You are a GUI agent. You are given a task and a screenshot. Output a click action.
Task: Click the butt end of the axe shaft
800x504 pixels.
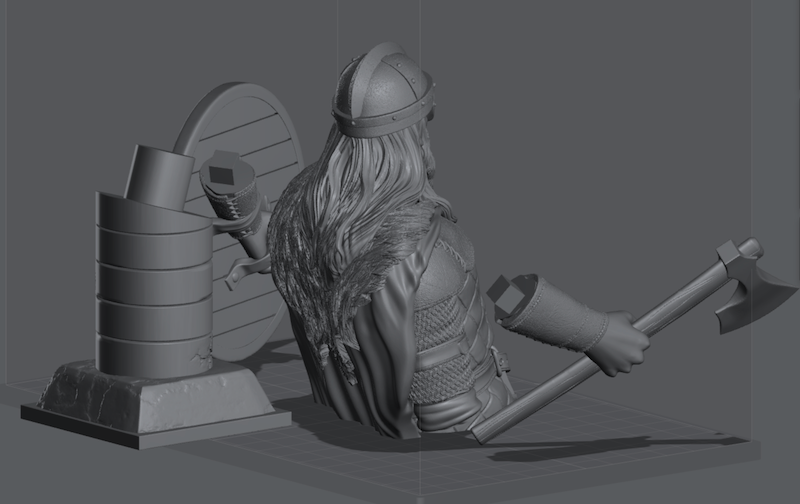482,430
